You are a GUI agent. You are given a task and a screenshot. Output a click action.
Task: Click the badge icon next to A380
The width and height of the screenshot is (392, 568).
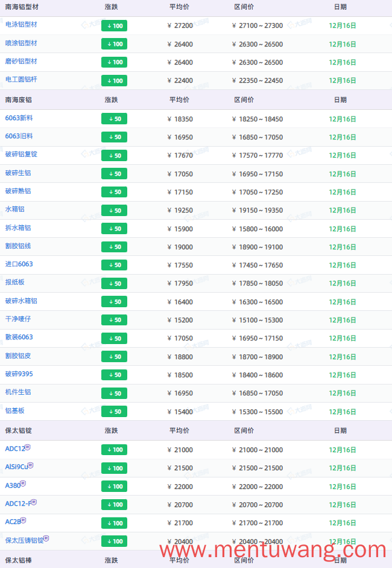pos(23,483)
